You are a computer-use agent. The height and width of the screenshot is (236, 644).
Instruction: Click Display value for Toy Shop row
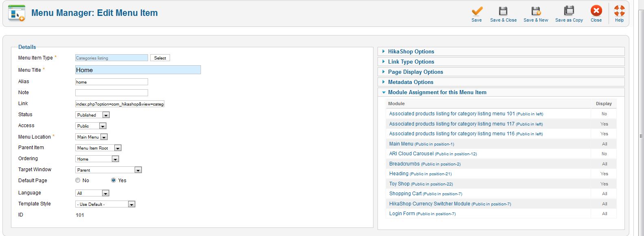(604, 184)
